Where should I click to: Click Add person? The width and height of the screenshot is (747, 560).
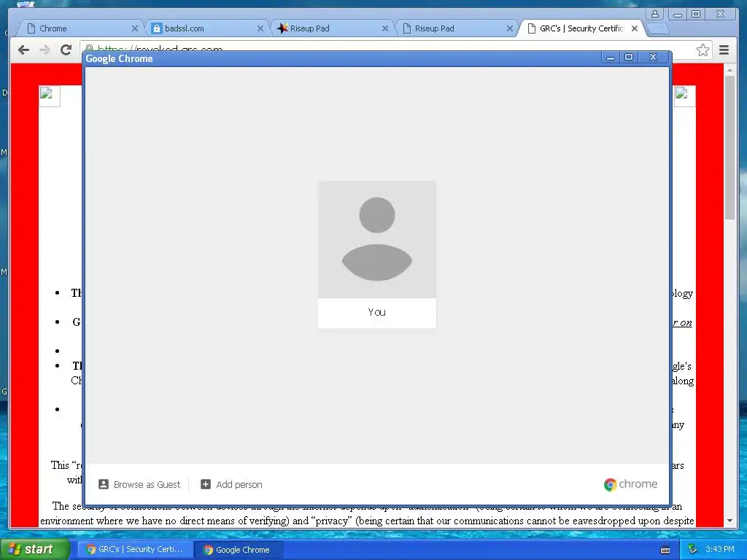pos(231,484)
